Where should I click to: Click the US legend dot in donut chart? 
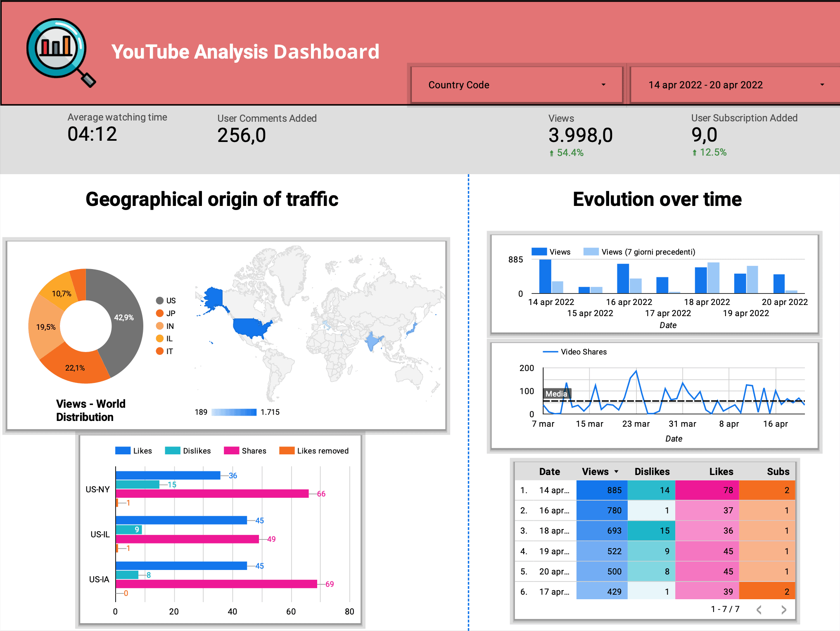pos(160,300)
